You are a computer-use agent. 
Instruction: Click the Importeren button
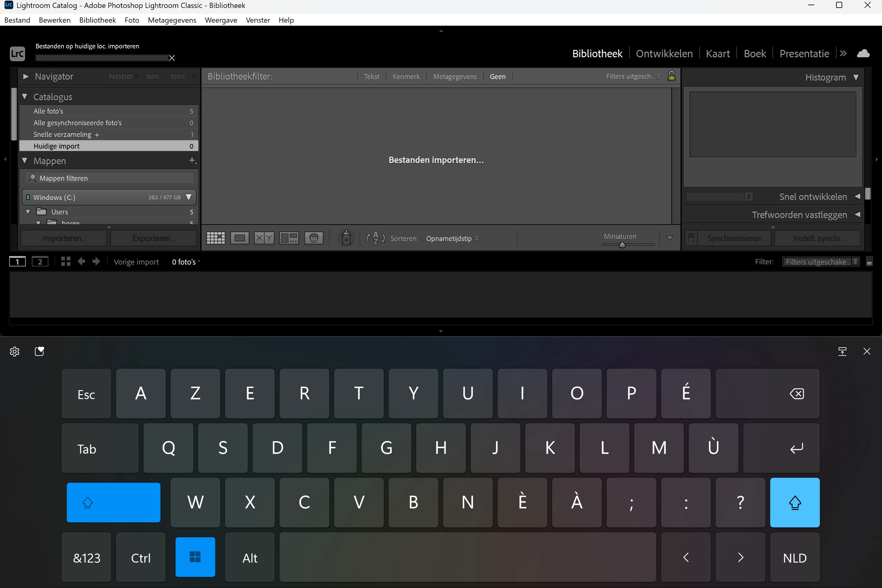click(64, 238)
